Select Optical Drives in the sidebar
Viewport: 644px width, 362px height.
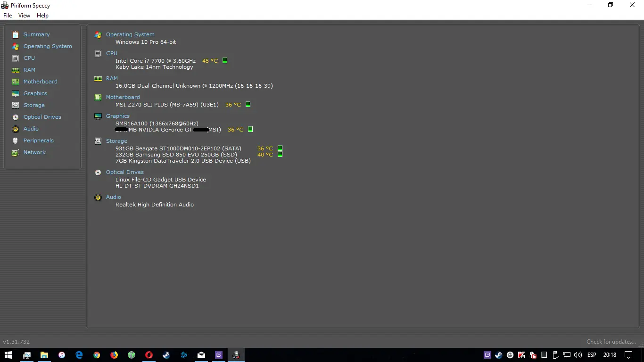(42, 117)
